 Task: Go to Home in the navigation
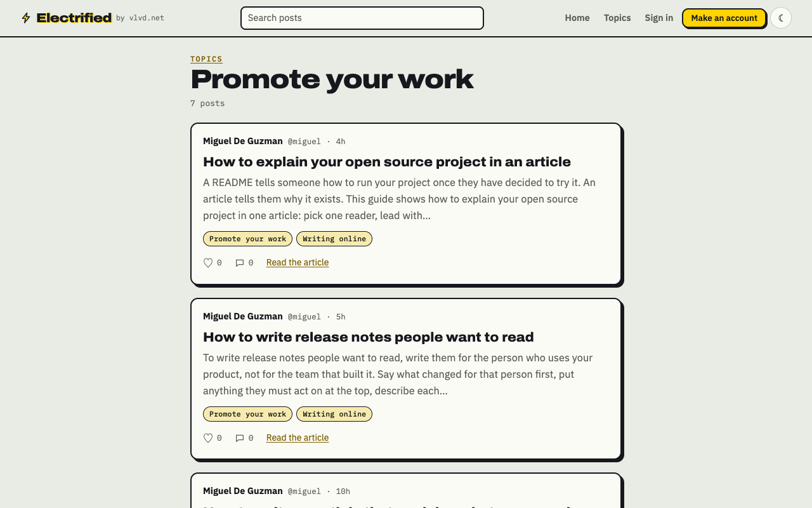point(577,18)
